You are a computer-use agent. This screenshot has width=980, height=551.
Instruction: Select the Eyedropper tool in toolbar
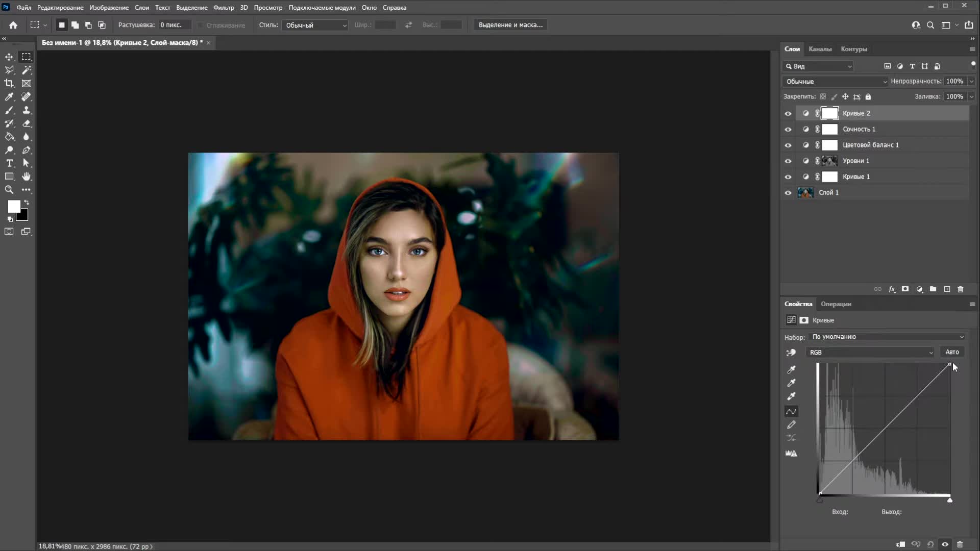tap(9, 96)
